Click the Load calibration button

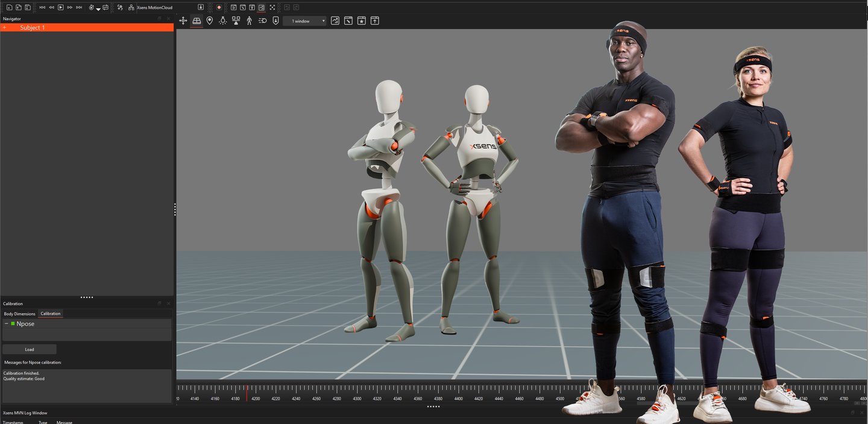point(30,349)
